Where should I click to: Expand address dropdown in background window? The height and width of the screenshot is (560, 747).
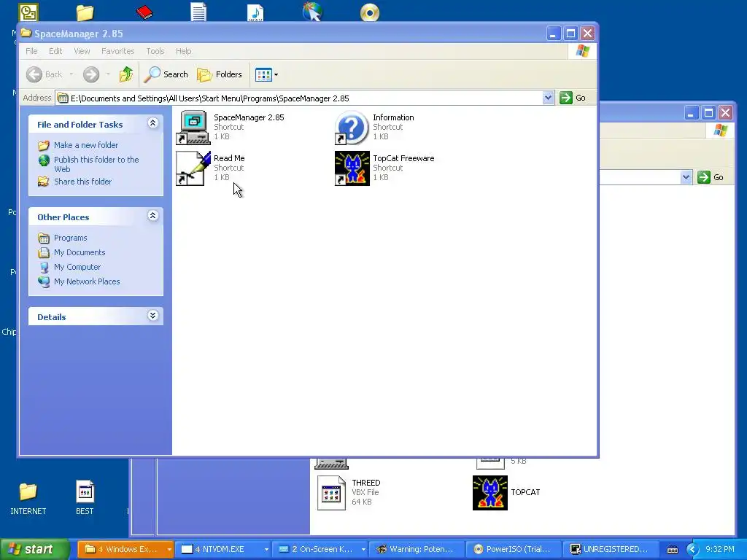686,177
